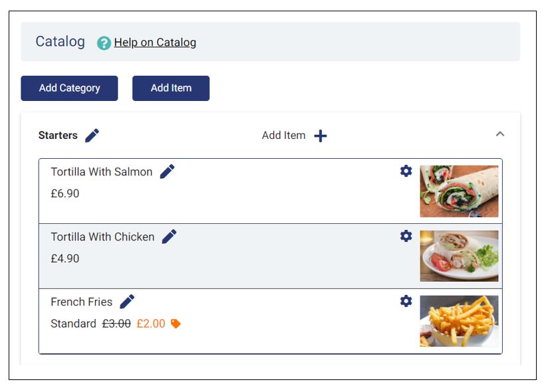
Task: Collapse the Starters category chevron
Action: 500,134
